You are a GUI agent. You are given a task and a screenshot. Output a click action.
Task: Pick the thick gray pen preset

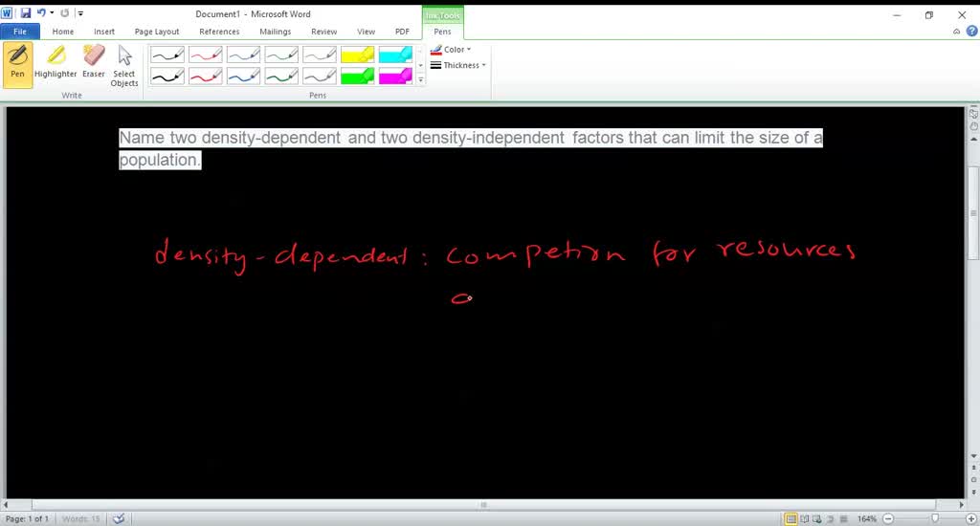pyautogui.click(x=320, y=77)
